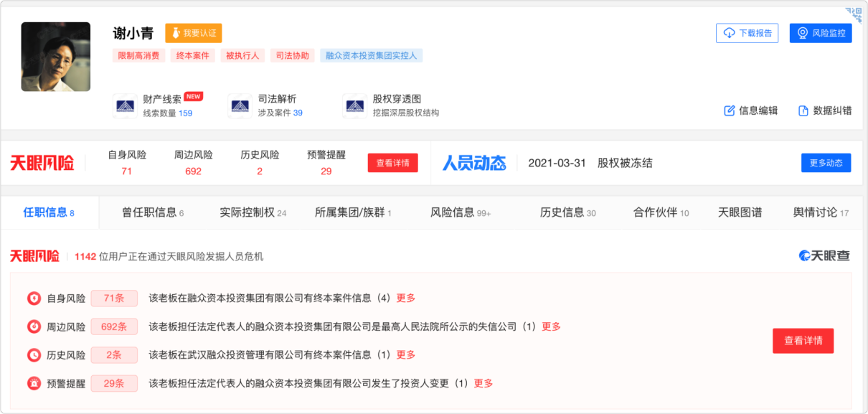Open the 实际控制权 tab
Viewport: 868px width, 414px height.
(253, 212)
